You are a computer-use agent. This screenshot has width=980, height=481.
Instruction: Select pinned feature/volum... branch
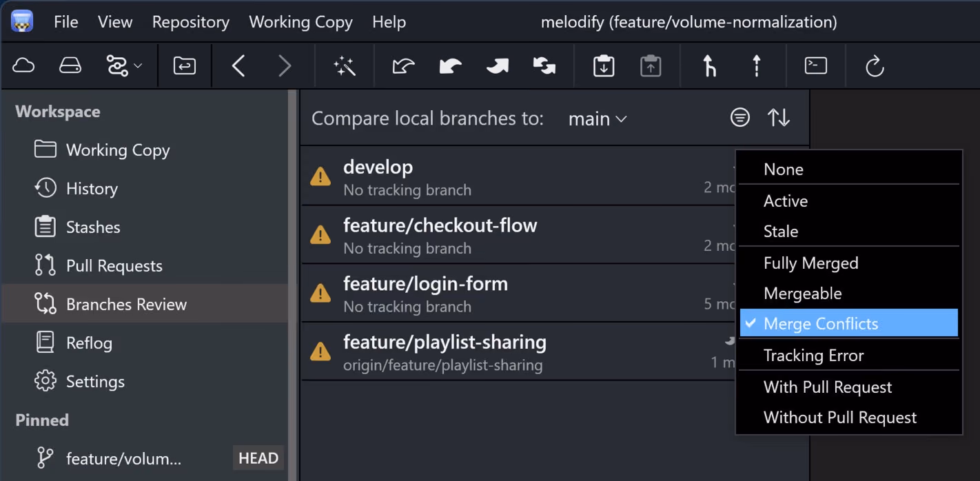click(145, 458)
